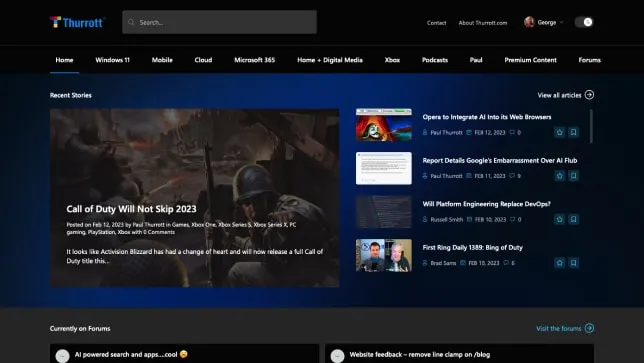Viewport: 644px width, 363px height.
Task: Click the Google AI Flub article thumbnail
Action: pyautogui.click(x=384, y=168)
